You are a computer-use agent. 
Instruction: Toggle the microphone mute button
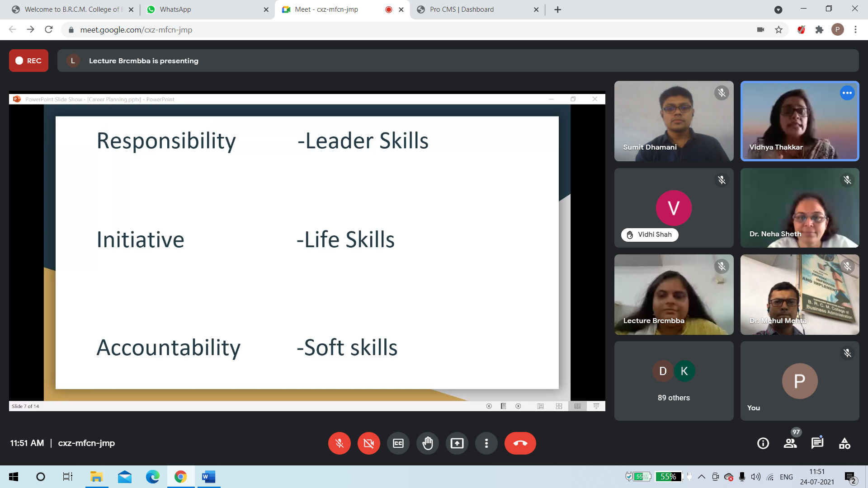point(339,443)
